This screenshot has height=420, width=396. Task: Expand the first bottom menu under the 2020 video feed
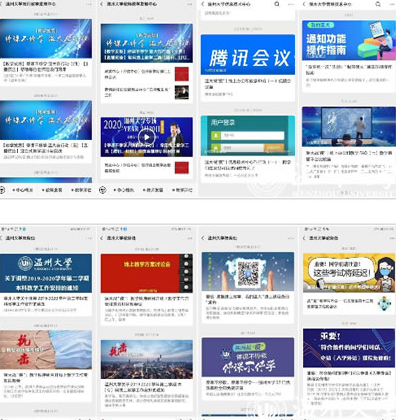[124, 190]
